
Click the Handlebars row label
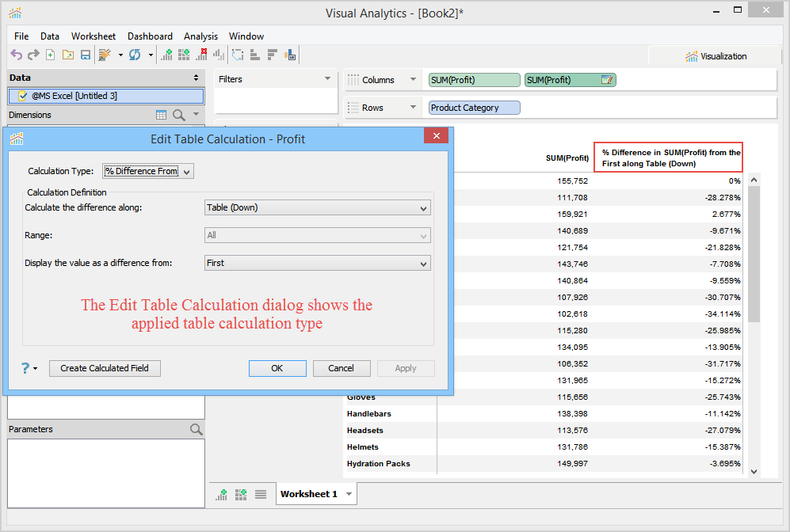(368, 414)
